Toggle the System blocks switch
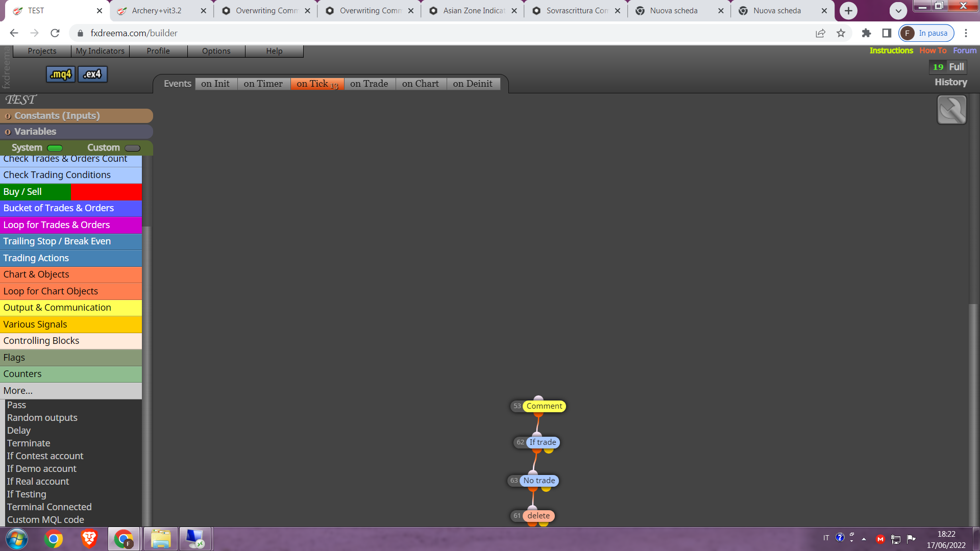The height and width of the screenshot is (551, 980). click(55, 148)
